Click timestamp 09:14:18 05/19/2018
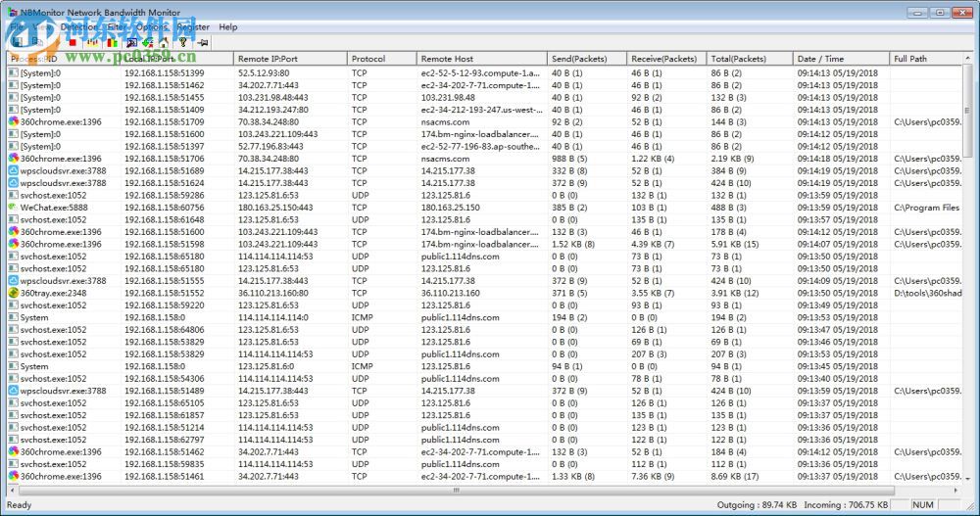The width and height of the screenshot is (980, 516). tap(838, 159)
